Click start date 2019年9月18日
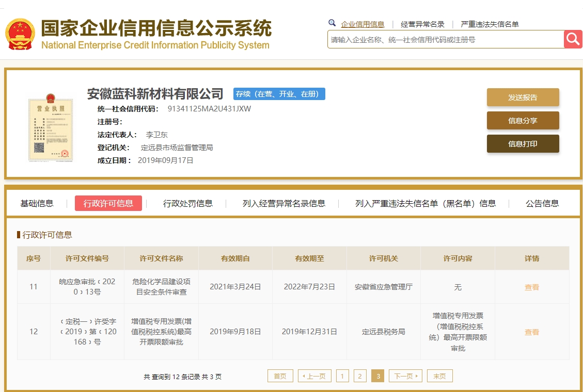Screen dimensions: 583x392 [235, 332]
